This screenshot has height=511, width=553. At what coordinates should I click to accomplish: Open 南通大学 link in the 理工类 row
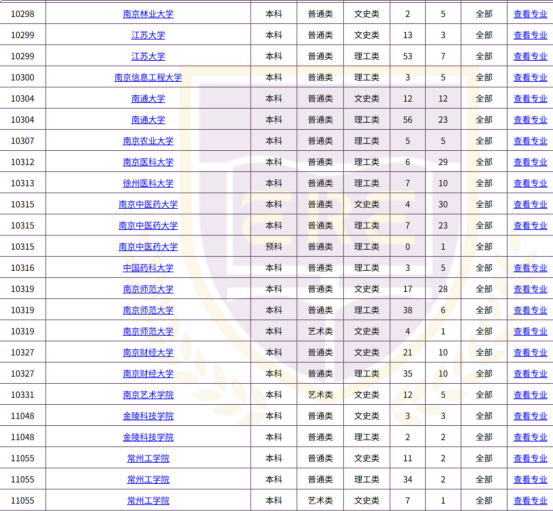pos(148,120)
